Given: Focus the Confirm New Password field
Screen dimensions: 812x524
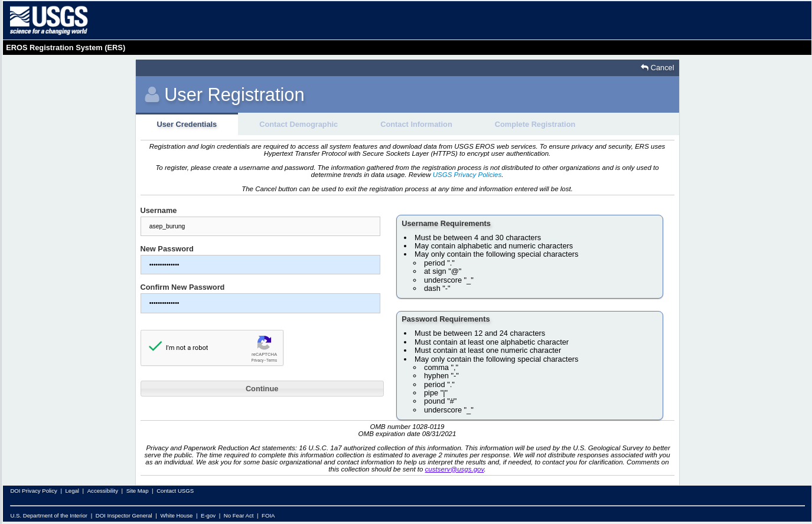Looking at the screenshot, I should click(x=260, y=303).
